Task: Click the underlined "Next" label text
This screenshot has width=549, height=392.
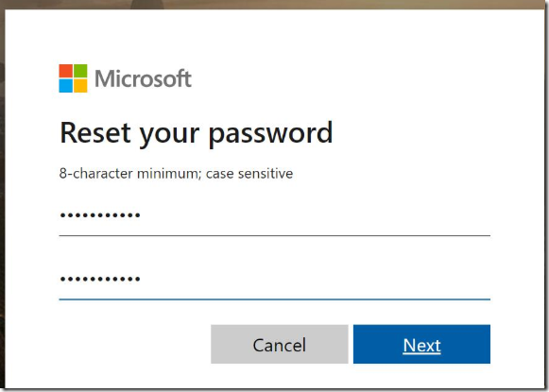Action: coord(421,345)
